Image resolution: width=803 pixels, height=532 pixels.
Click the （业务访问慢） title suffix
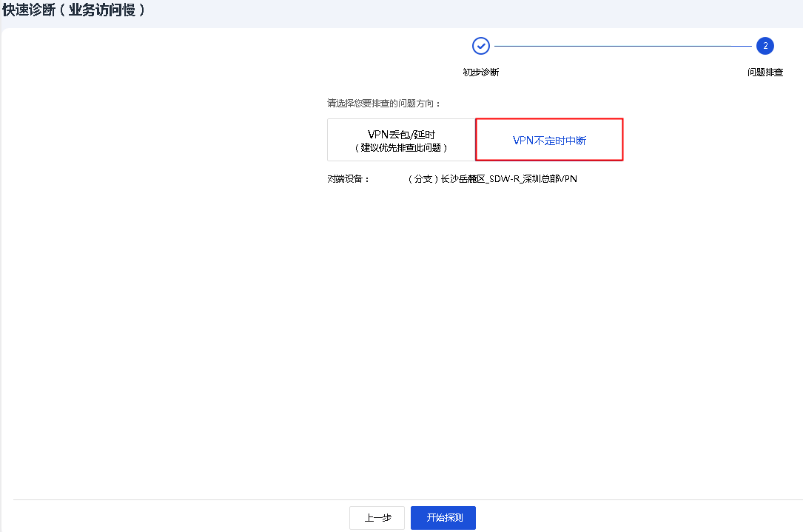(x=102, y=11)
